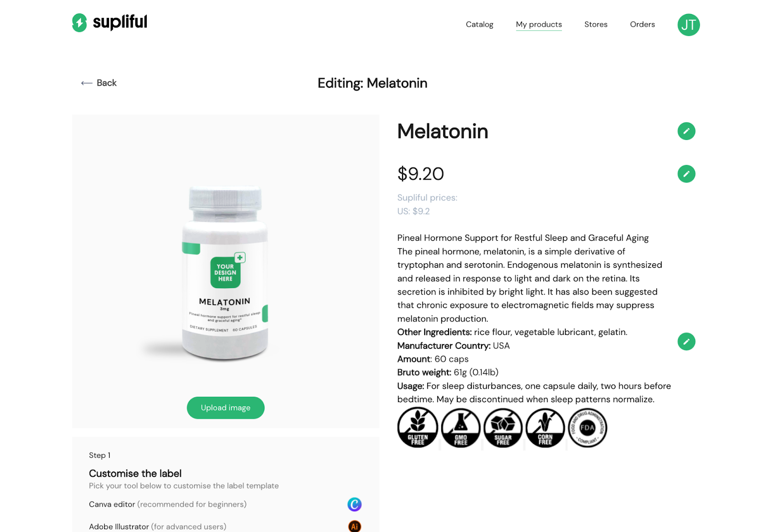
Task: Click the back arrow icon
Action: 86,83
